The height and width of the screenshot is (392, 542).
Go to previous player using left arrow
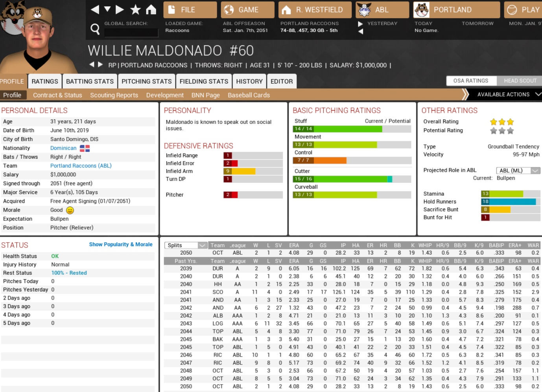(92, 64)
